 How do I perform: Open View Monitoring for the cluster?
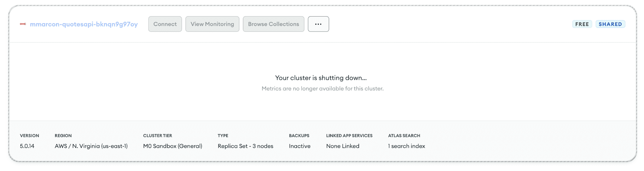point(212,24)
